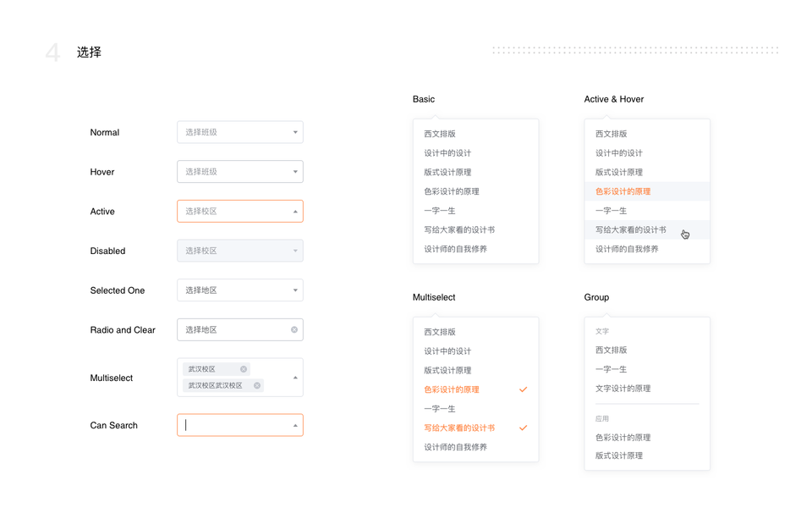Viewport: 812px width, 508px height.
Task: Open the Selected One 选择地区 dropdown
Action: [239, 290]
